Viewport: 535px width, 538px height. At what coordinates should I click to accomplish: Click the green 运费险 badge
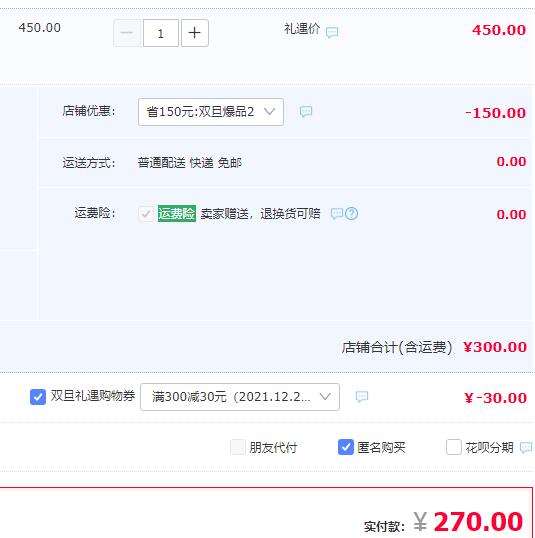click(x=177, y=213)
